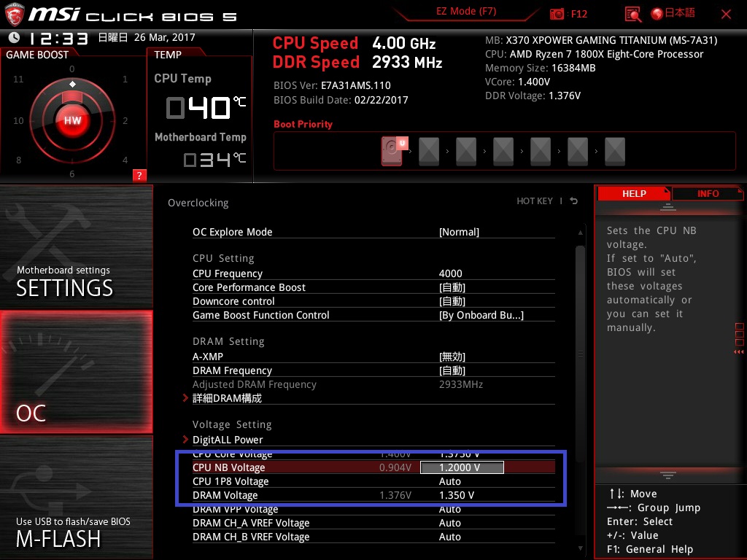Go back with the HOT KEY return arrow

coord(574,201)
